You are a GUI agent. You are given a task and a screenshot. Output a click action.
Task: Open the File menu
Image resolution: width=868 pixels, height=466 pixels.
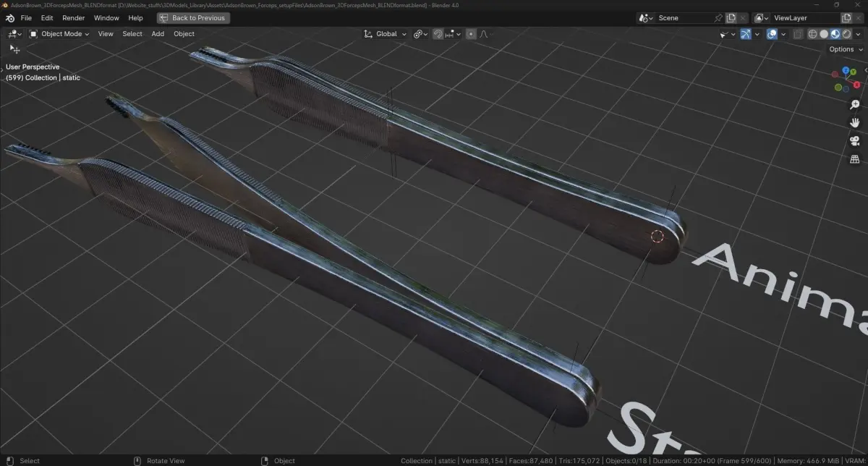tap(26, 17)
